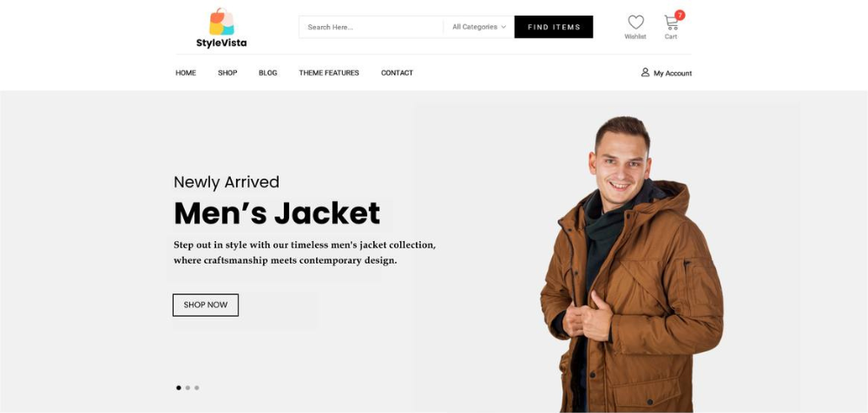The image size is (868, 413).
Task: Open the CONTACT page link
Action: point(397,73)
